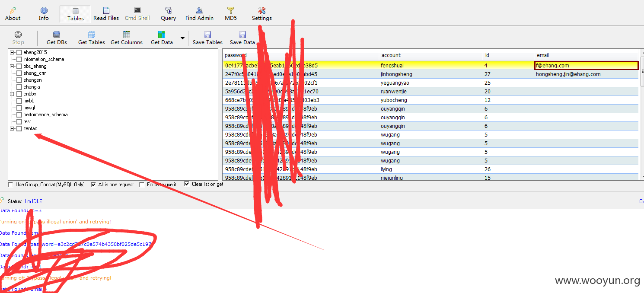
Task: Check the information_schema checkbox
Action: pyautogui.click(x=19, y=59)
